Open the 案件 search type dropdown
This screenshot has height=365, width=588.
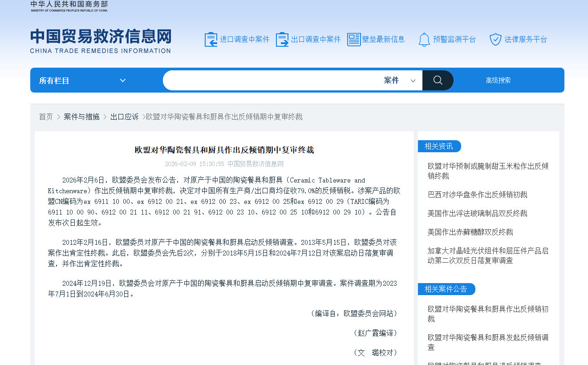point(399,80)
